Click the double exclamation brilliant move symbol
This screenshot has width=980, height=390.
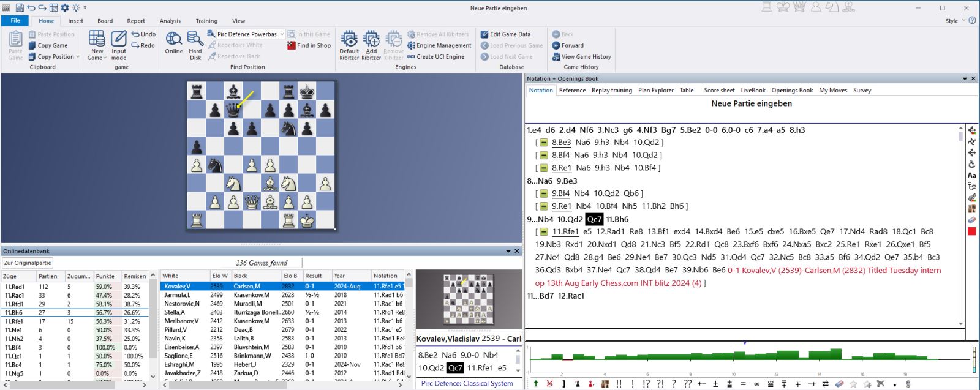pyautogui.click(x=619, y=384)
